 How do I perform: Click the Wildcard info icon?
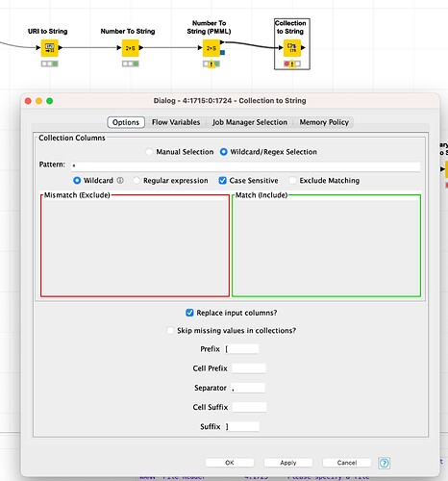(120, 180)
